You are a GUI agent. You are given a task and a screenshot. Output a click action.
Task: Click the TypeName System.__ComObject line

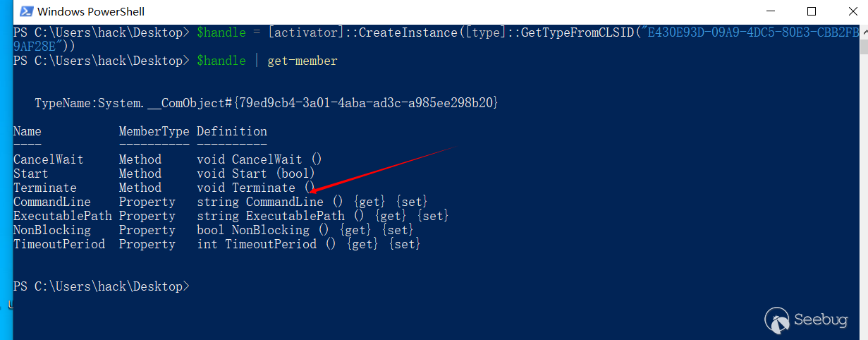coord(267,103)
